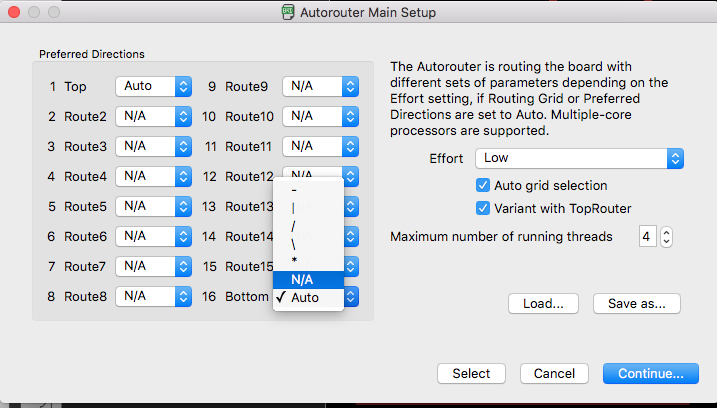Select the backslash diagonal option
The width and height of the screenshot is (717, 408).
[308, 244]
